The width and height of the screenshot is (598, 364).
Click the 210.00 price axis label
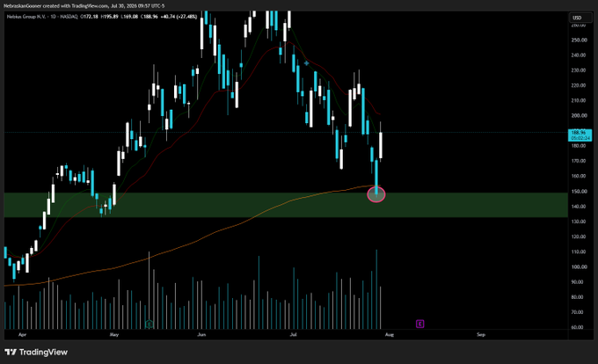[579, 100]
